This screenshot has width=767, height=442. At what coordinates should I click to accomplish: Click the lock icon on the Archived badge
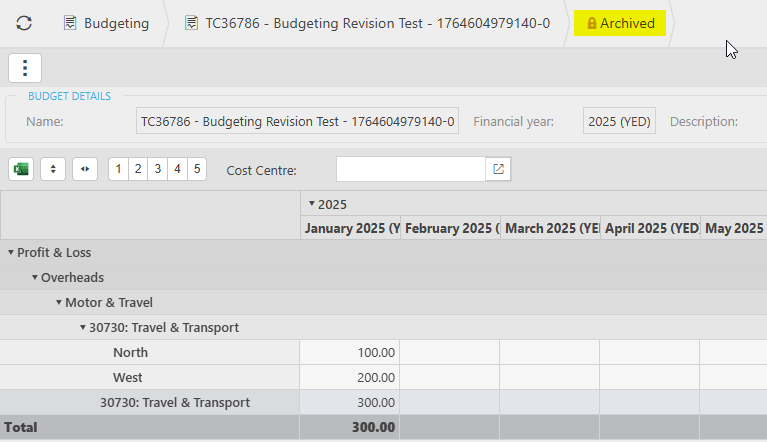(592, 23)
